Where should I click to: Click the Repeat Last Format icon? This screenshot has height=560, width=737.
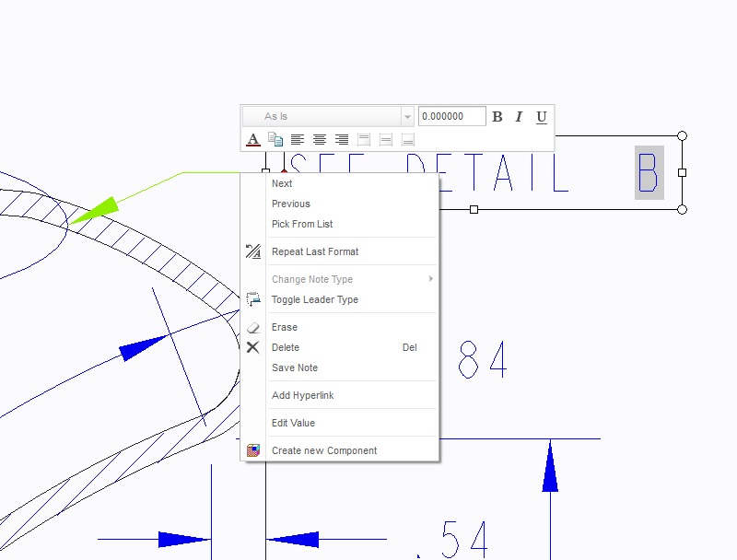pos(252,251)
